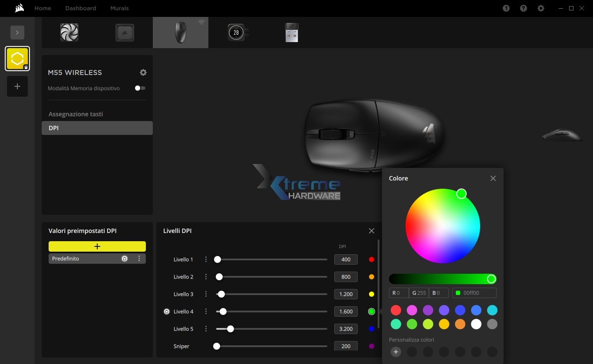Open Livello 5 three-dot options menu
The height and width of the screenshot is (364, 593).
pyautogui.click(x=206, y=329)
